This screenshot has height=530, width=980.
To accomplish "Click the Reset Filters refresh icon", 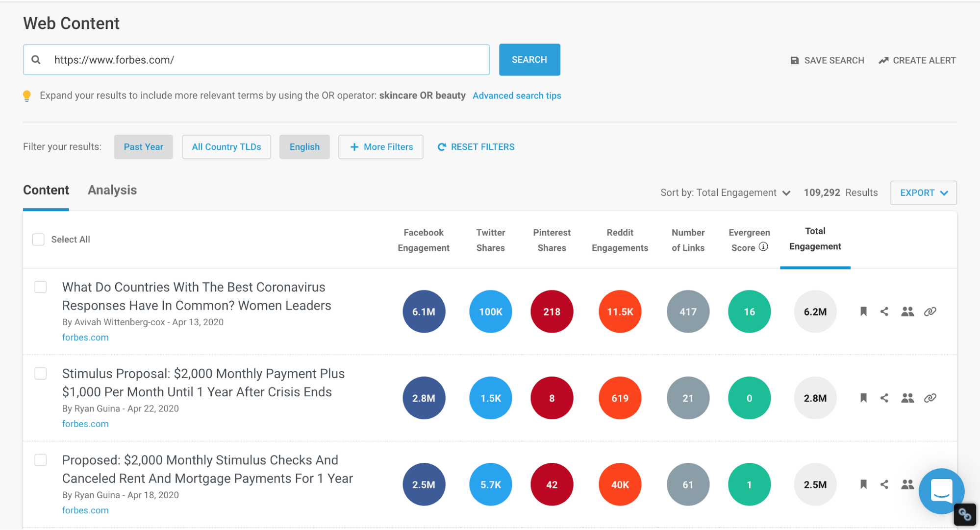I will pyautogui.click(x=442, y=147).
